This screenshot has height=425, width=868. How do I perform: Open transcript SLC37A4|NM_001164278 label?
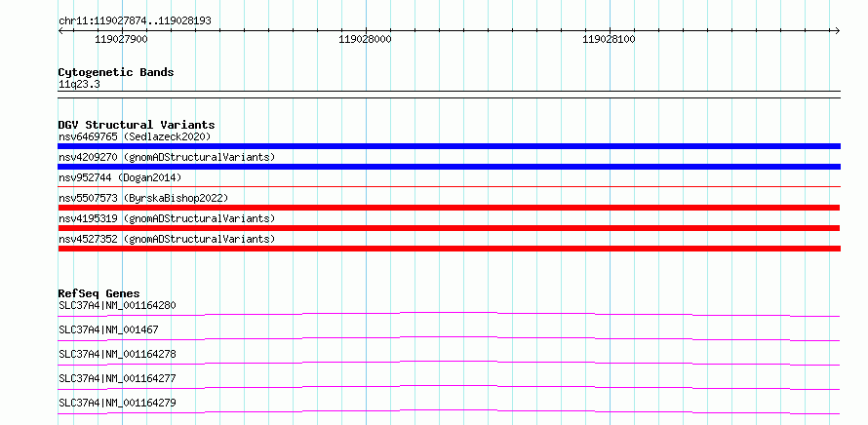point(117,354)
